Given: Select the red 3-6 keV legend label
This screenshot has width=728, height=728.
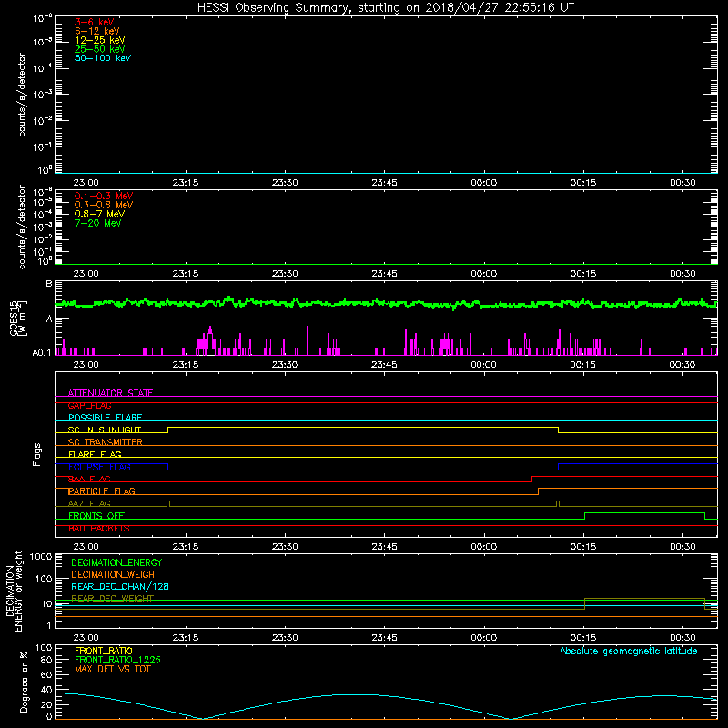Looking at the screenshot, I should [x=95, y=22].
